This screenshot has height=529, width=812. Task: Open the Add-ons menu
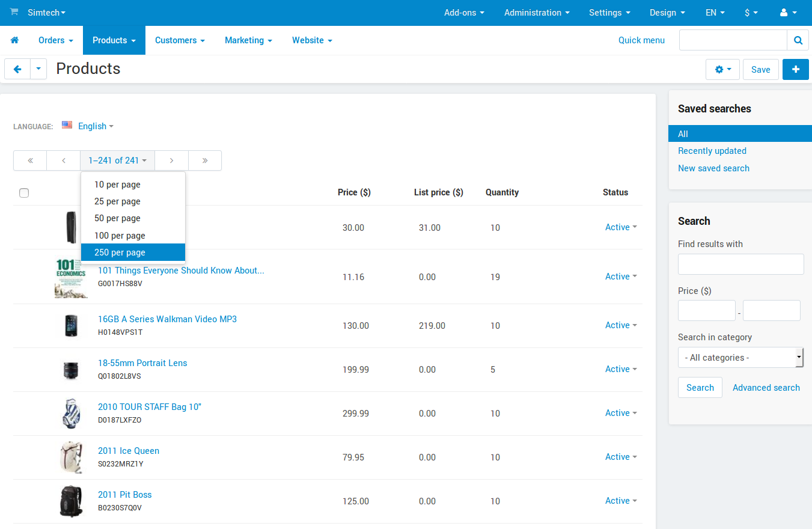[x=464, y=13]
